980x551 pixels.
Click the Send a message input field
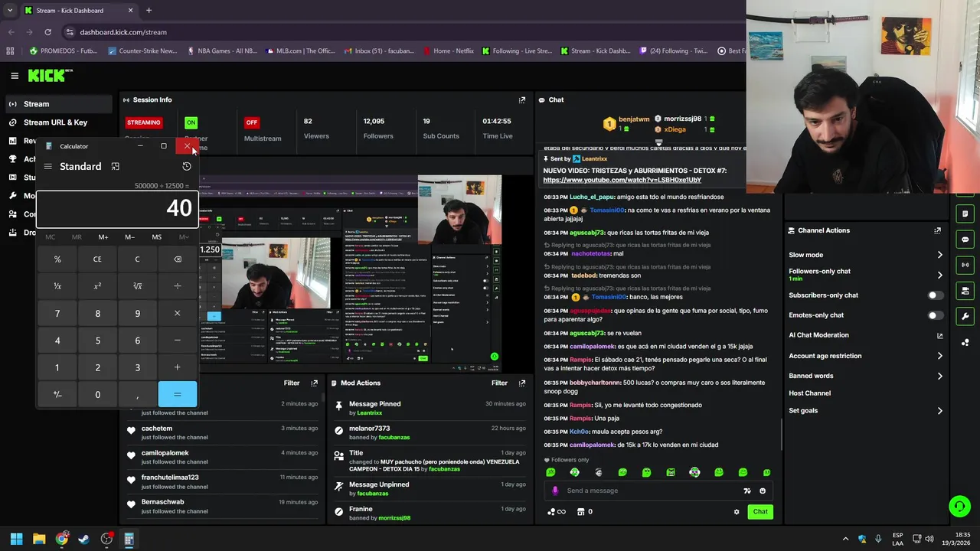tap(652, 491)
